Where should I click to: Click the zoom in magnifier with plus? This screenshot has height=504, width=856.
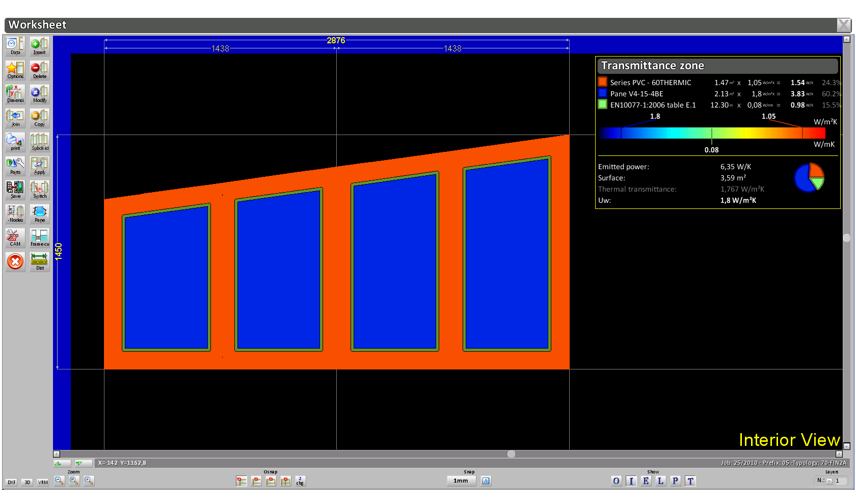(89, 481)
